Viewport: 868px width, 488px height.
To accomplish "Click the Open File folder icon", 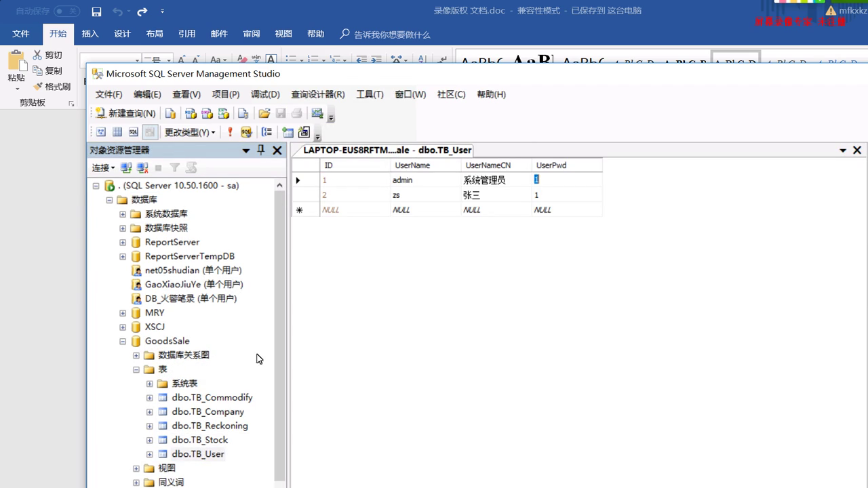I will [264, 113].
